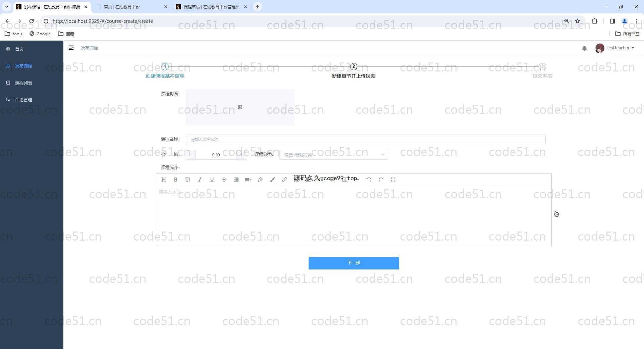Click the 课程名称 input field
Viewport: 644px width, 349px height.
click(365, 140)
